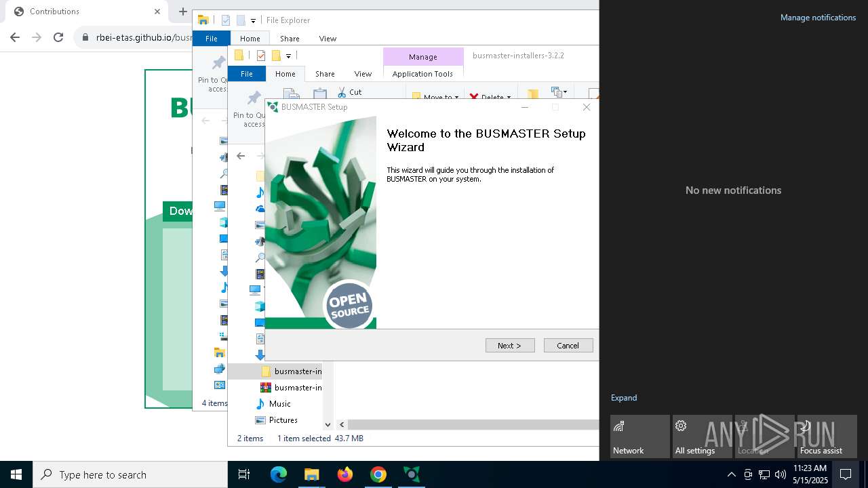Open the All settings tile
Screen dimensions: 868x488
[x=702, y=436]
